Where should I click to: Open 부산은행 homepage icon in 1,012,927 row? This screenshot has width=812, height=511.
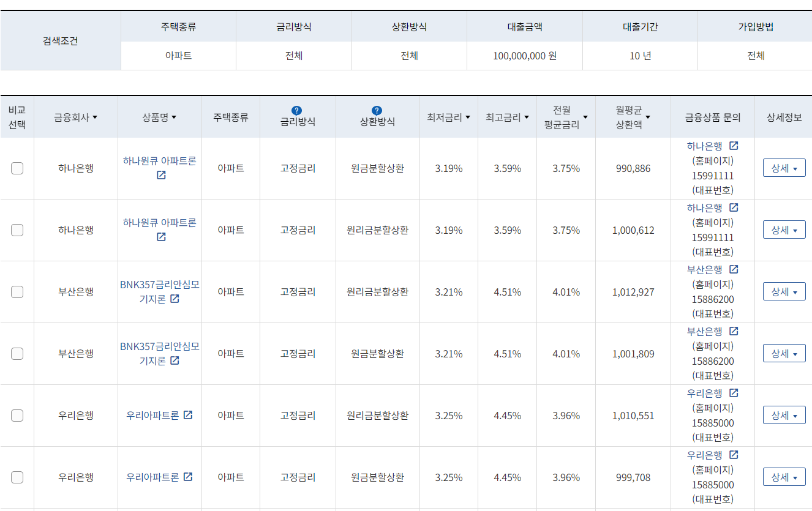(734, 269)
